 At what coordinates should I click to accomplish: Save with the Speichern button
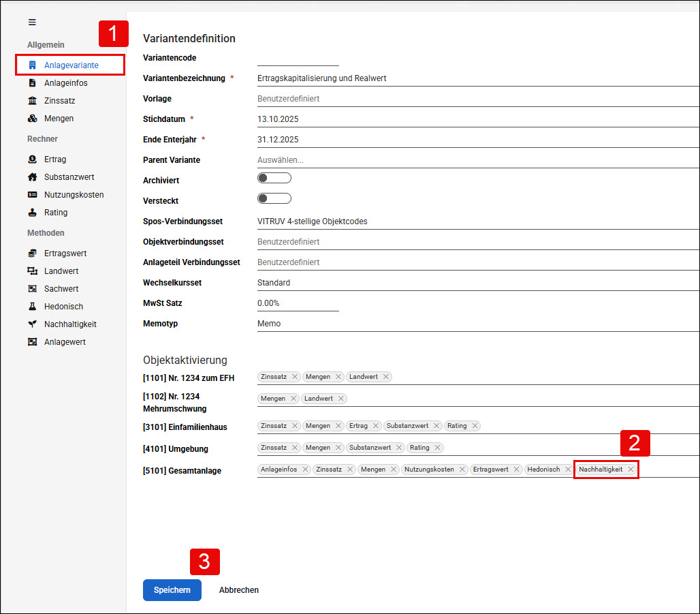172,590
